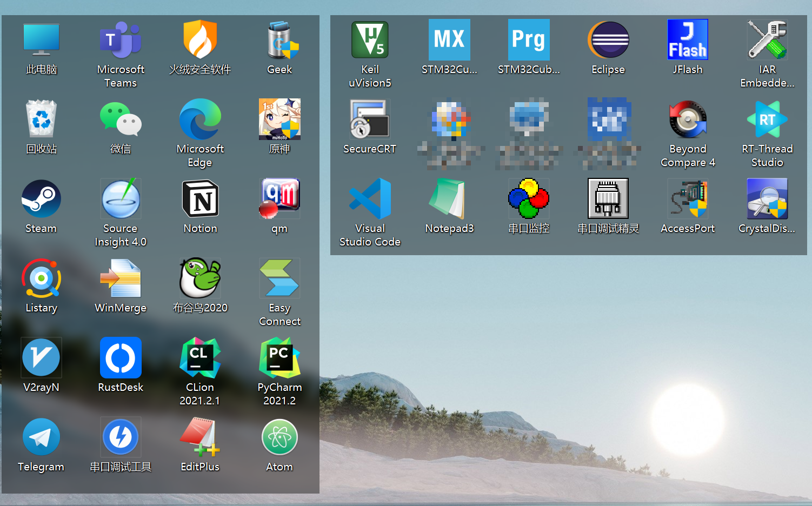Viewport: 812px width, 506px height.
Task: Select the 原神 game shortcut
Action: [x=279, y=119]
